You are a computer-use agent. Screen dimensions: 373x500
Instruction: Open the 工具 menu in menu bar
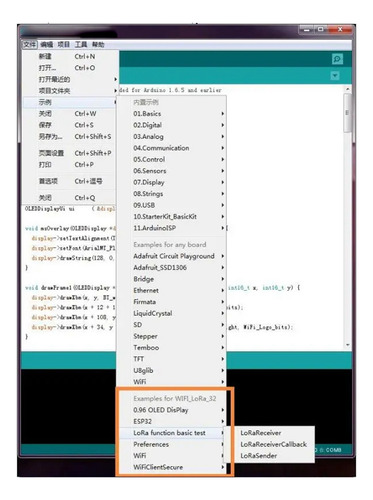81,44
